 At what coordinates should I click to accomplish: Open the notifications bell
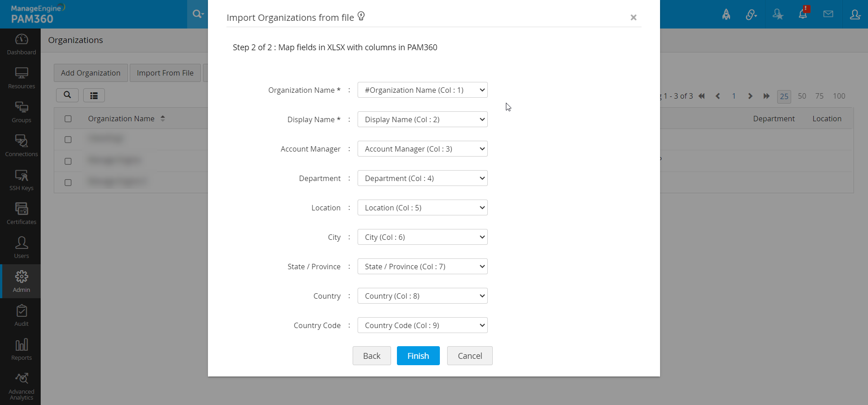[803, 14]
